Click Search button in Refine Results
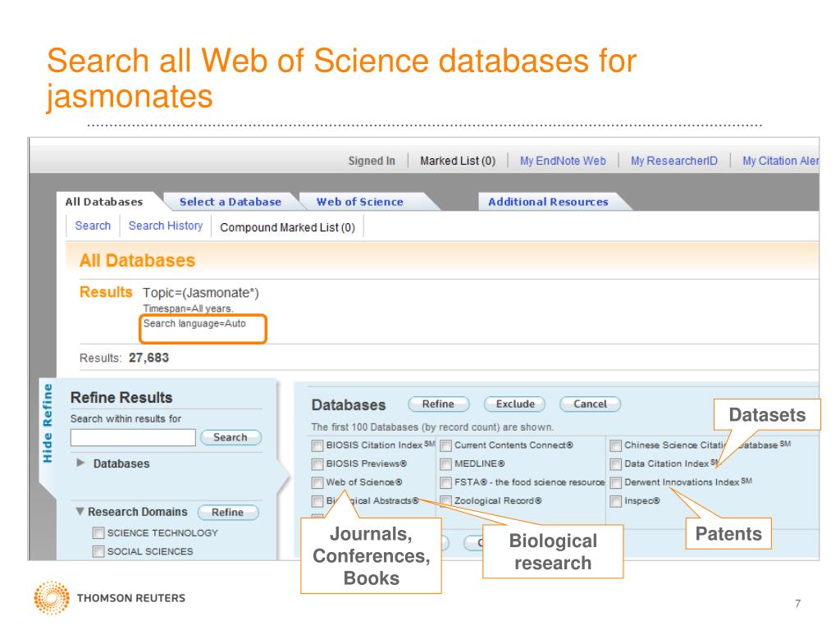This screenshot has width=840, height=630. click(x=231, y=437)
